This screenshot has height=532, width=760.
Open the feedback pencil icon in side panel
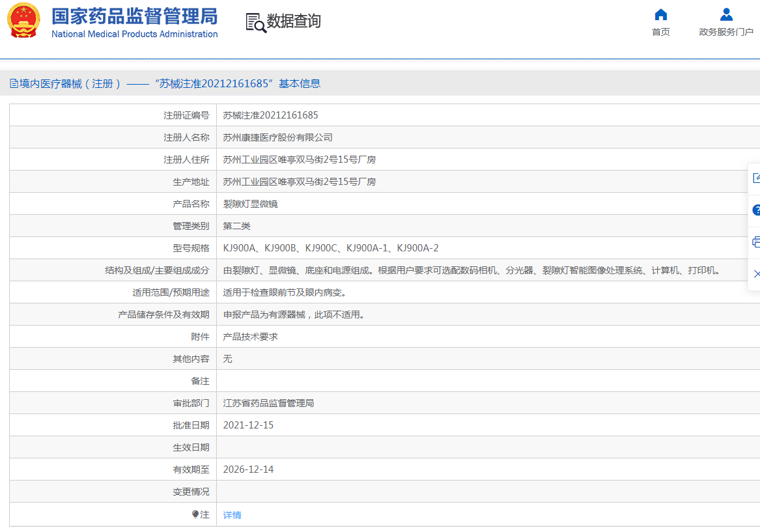point(756,177)
